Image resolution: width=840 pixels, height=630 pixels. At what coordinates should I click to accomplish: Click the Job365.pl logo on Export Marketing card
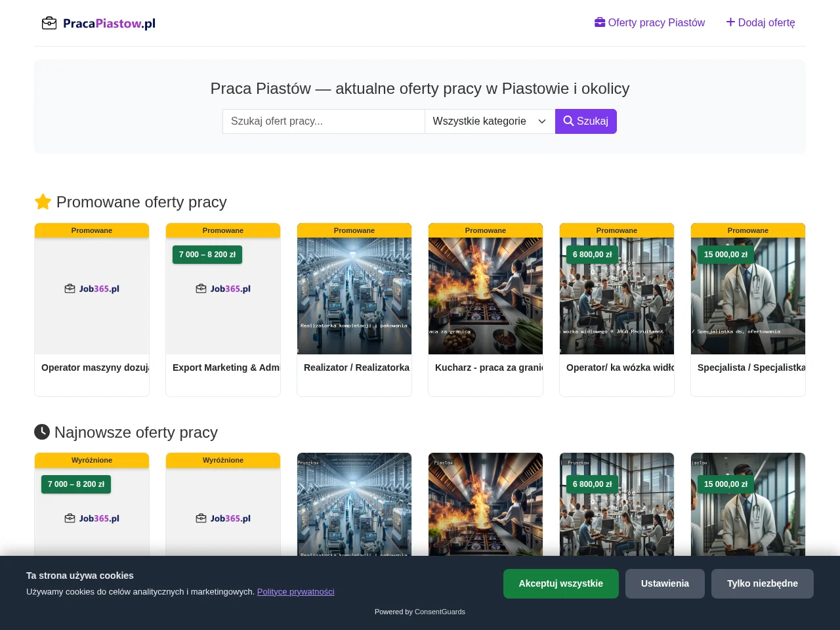point(223,289)
